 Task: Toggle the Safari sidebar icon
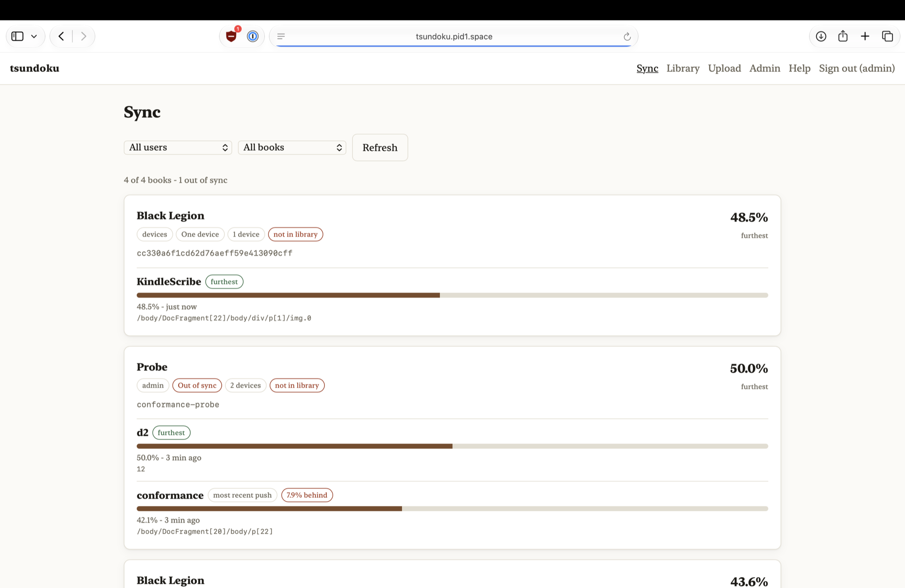[x=17, y=36]
